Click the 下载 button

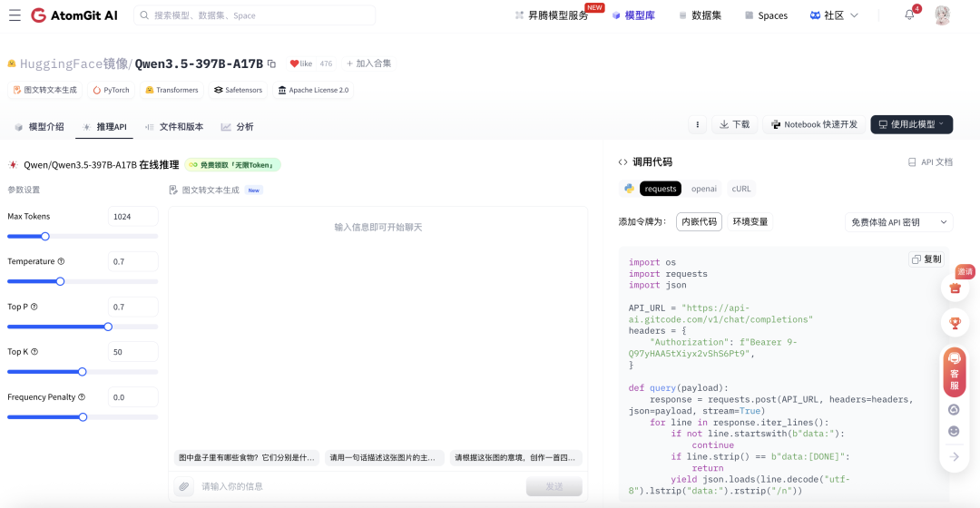click(734, 124)
